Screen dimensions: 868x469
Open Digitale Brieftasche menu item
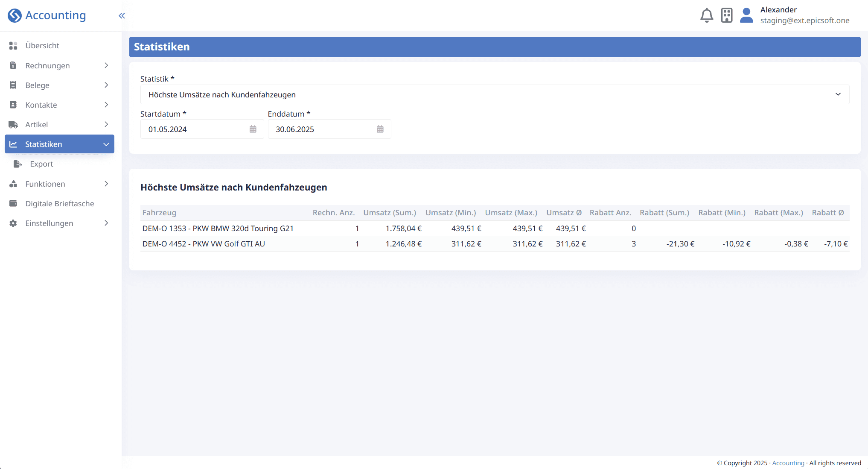pos(59,203)
